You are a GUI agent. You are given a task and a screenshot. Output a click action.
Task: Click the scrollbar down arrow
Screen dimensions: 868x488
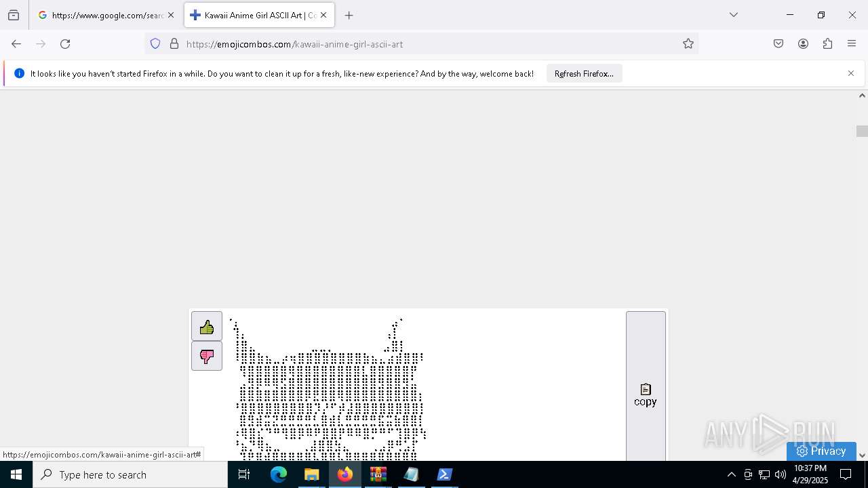(862, 455)
